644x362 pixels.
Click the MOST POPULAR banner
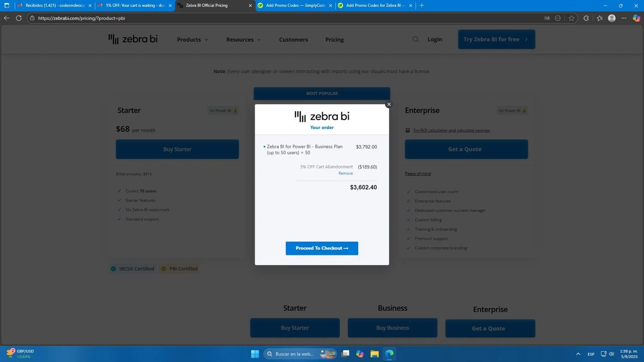[322, 94]
